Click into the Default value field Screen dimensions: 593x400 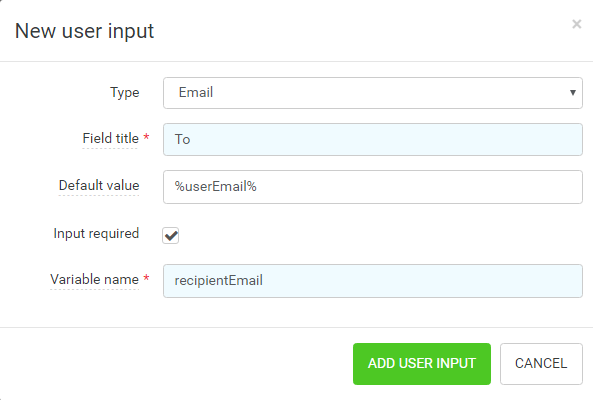click(x=373, y=187)
